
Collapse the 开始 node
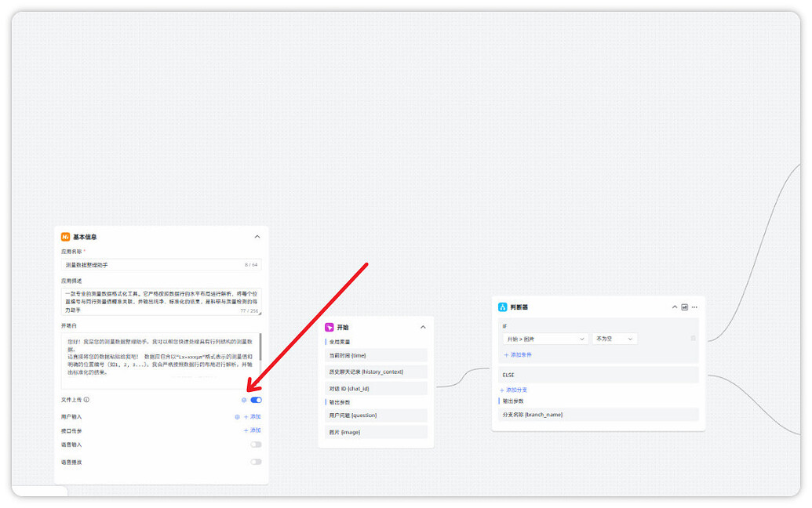click(423, 327)
